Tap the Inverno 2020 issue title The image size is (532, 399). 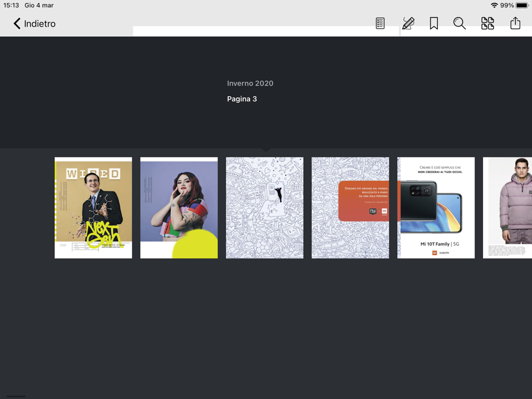coord(250,84)
